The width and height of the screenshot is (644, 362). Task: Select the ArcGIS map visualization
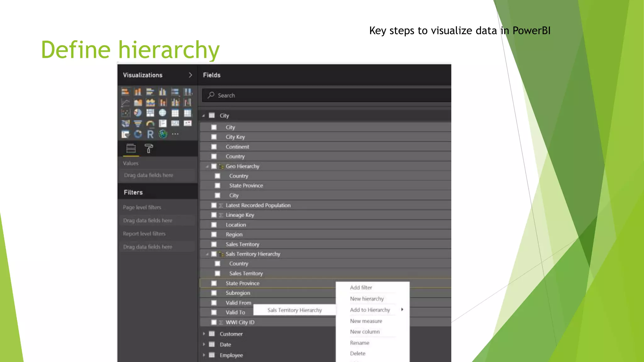[x=163, y=134]
